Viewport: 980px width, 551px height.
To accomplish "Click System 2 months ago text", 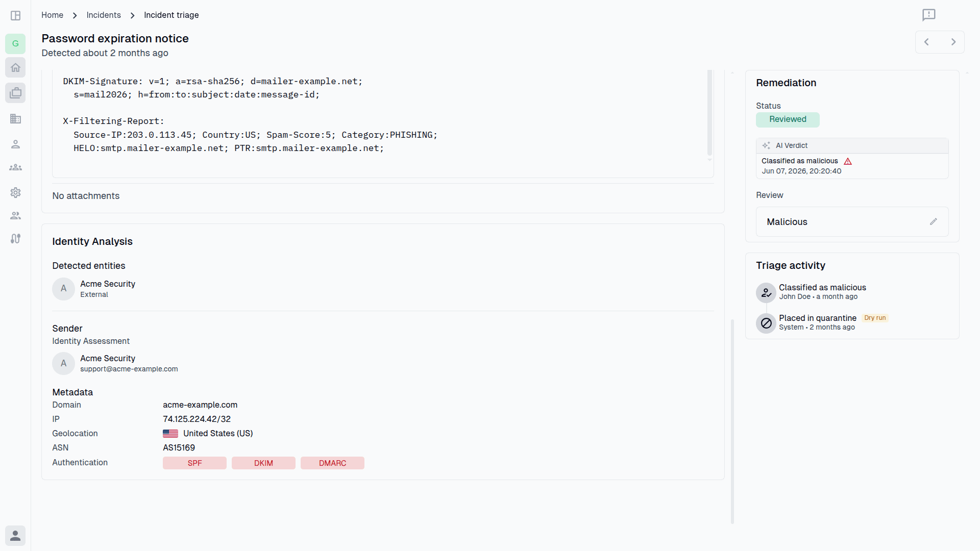I will [x=817, y=327].
